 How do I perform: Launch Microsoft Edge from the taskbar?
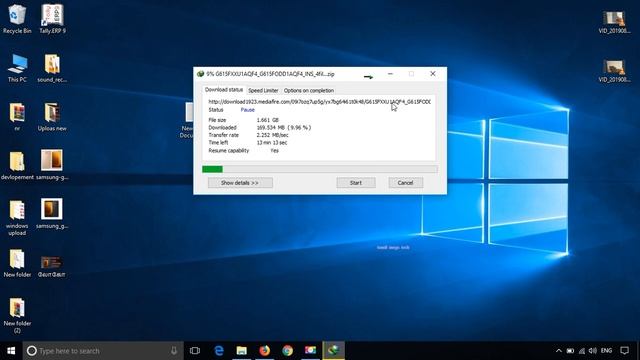point(219,351)
